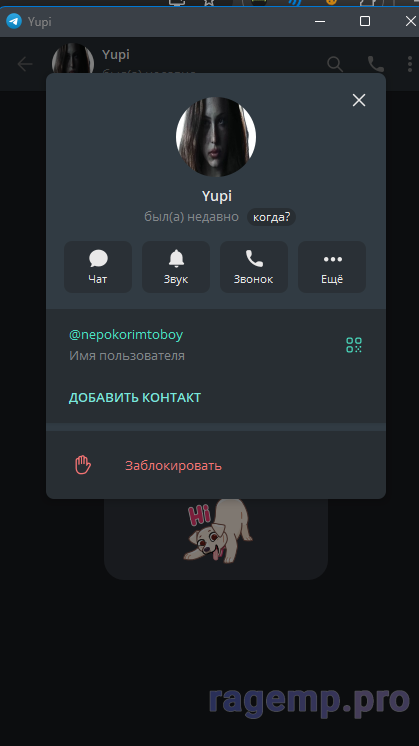Screen dimensions: 419x746
Task: Open the Чат button in profile
Action: (x=98, y=267)
